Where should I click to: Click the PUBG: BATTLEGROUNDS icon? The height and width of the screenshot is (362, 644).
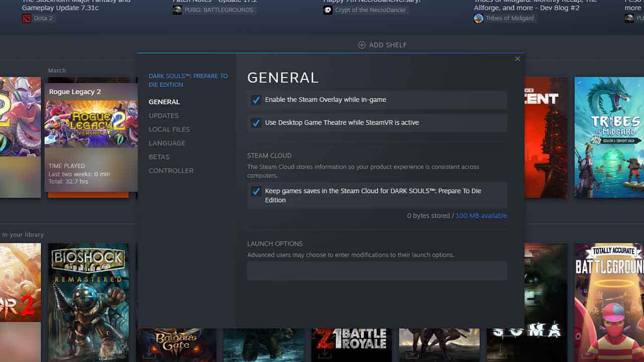pos(177,10)
